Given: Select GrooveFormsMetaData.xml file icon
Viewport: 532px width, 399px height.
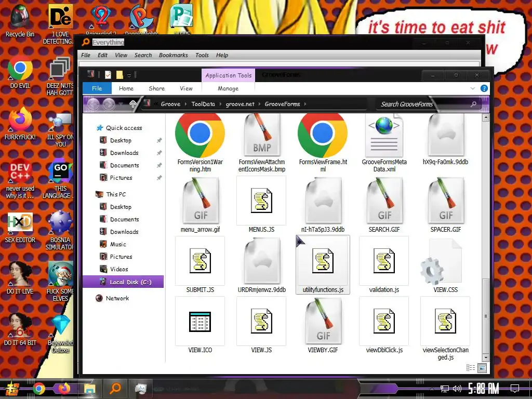Looking at the screenshot, I should 384,136.
